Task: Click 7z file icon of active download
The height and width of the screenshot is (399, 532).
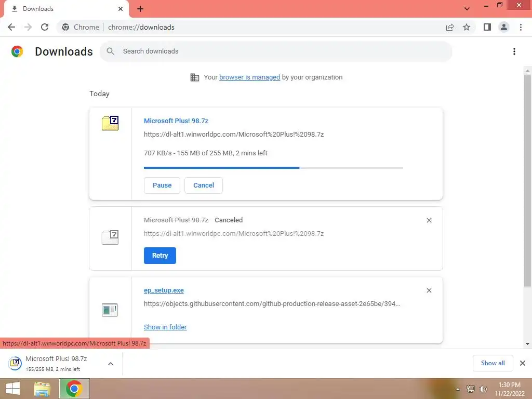Action: (x=110, y=123)
